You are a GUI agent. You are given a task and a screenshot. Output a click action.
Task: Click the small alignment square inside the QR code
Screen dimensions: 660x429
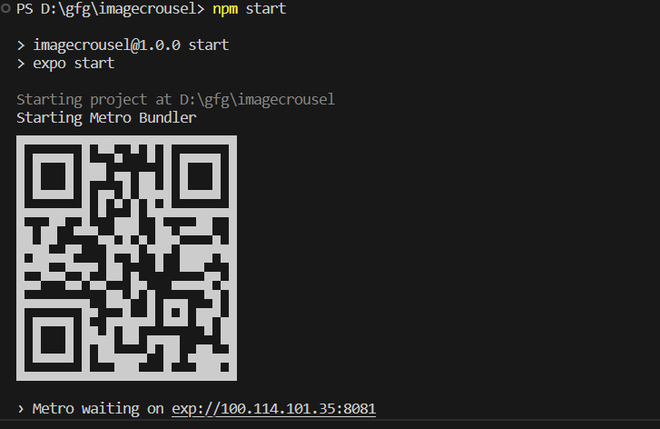[x=176, y=312]
